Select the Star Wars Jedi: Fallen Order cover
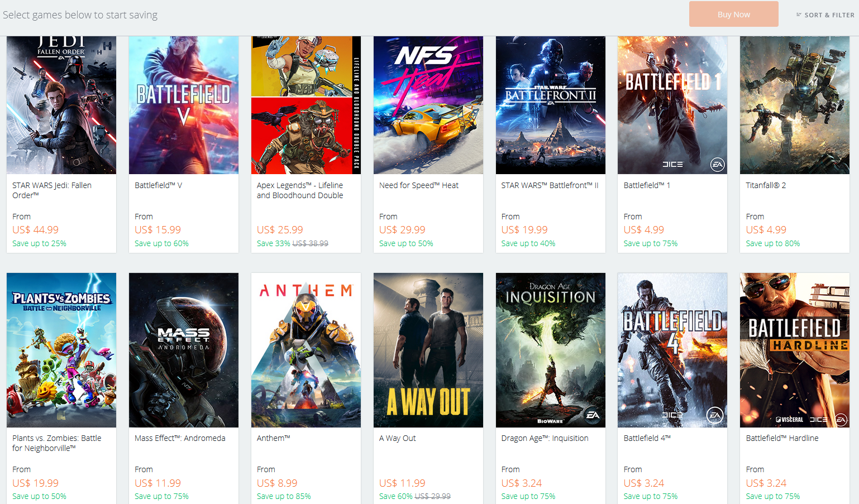Image resolution: width=859 pixels, height=504 pixels. click(61, 105)
